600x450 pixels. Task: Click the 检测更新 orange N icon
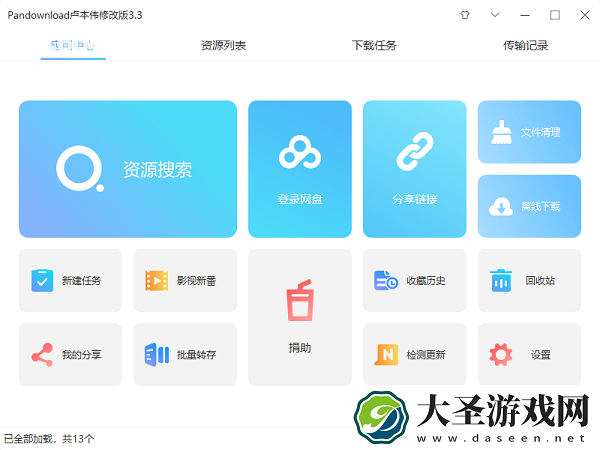click(386, 355)
